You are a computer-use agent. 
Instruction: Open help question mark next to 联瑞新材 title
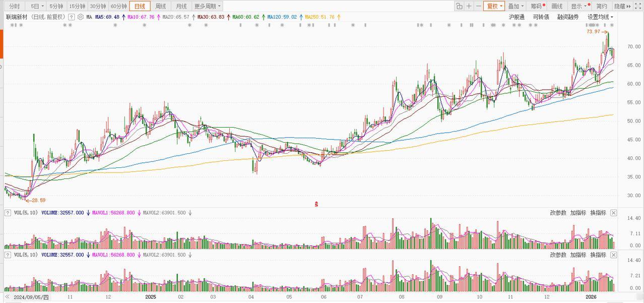[72, 17]
